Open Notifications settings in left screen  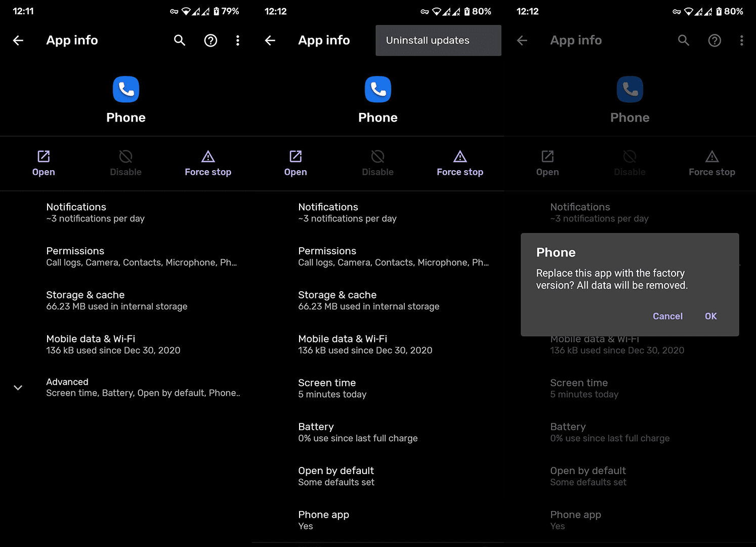tap(126, 213)
